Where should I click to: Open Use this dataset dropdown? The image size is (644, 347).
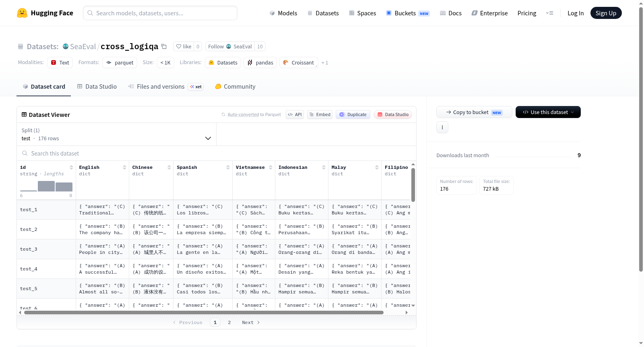(x=548, y=112)
